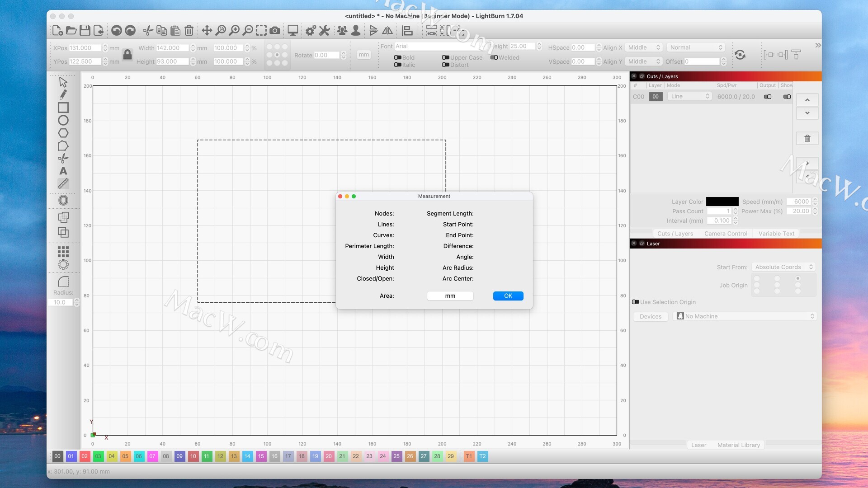Open the Material Library tab
This screenshot has height=488, width=868.
coord(738,445)
